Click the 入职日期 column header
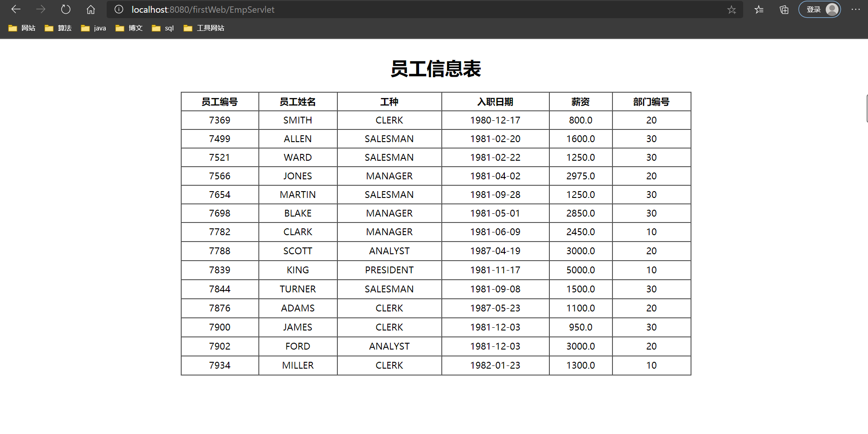 pyautogui.click(x=495, y=102)
